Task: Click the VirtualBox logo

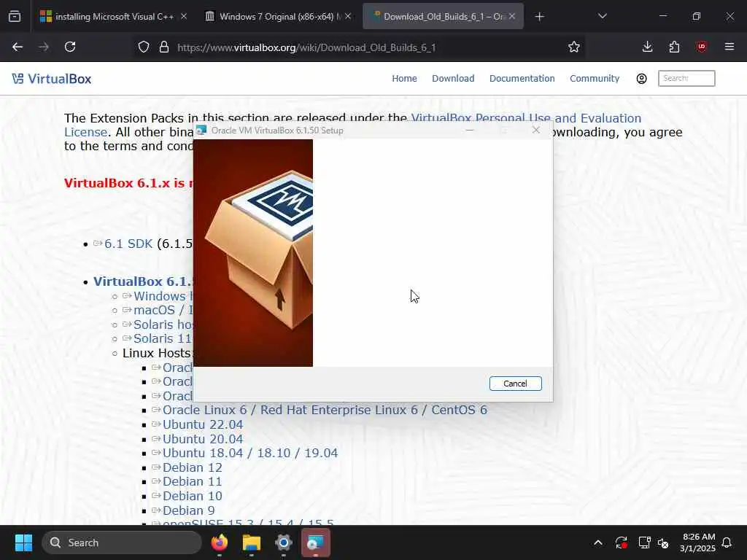Action: pos(52,79)
